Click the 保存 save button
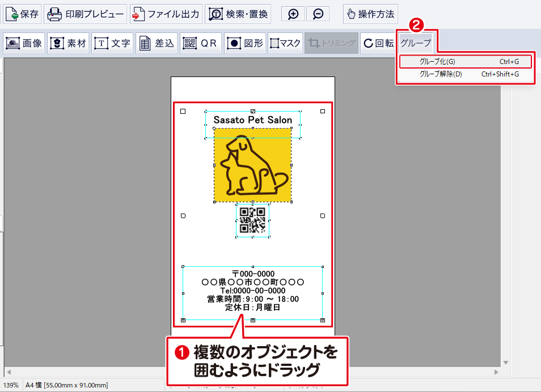The image size is (541, 392). 23,14
